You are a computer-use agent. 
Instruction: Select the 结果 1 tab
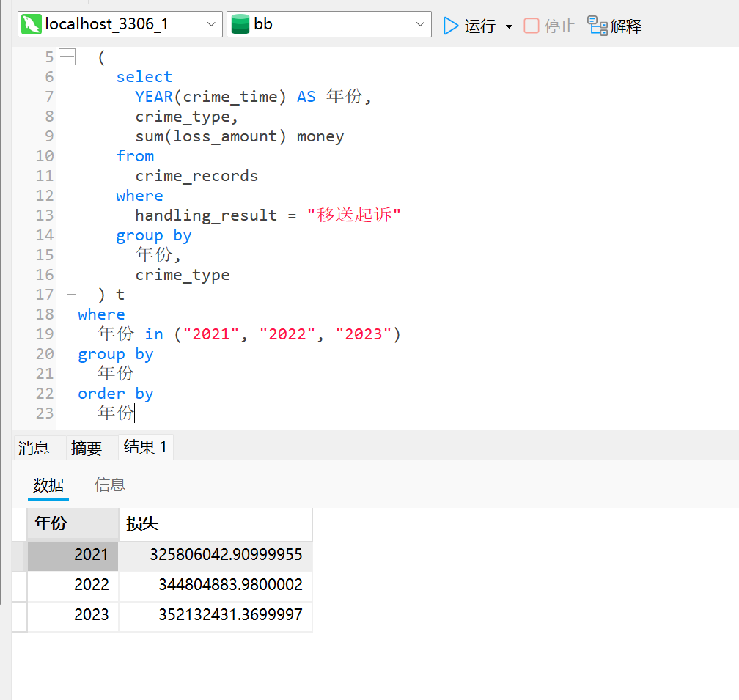pos(145,448)
